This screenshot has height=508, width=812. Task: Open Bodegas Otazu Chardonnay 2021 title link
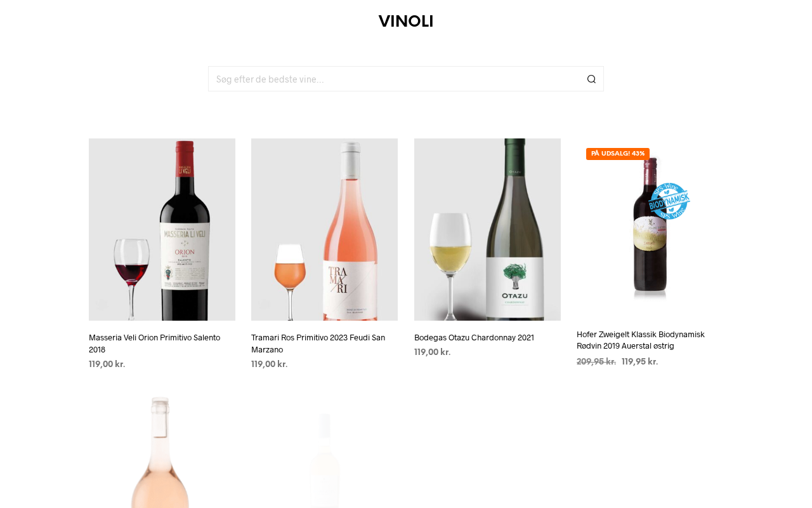pyautogui.click(x=474, y=338)
